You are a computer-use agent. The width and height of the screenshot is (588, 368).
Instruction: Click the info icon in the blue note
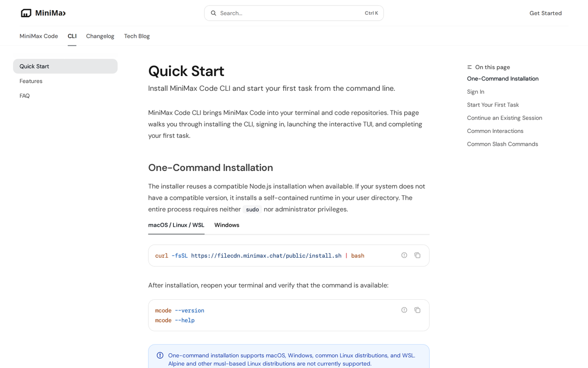point(160,355)
